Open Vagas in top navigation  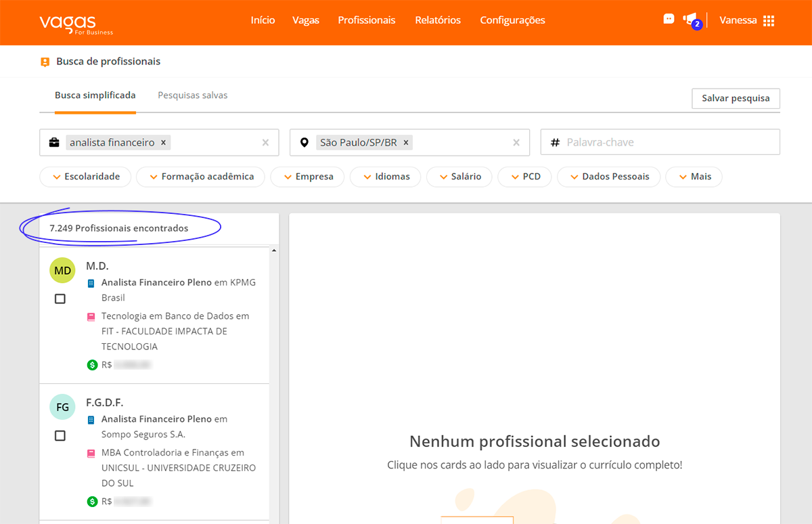[x=306, y=20]
